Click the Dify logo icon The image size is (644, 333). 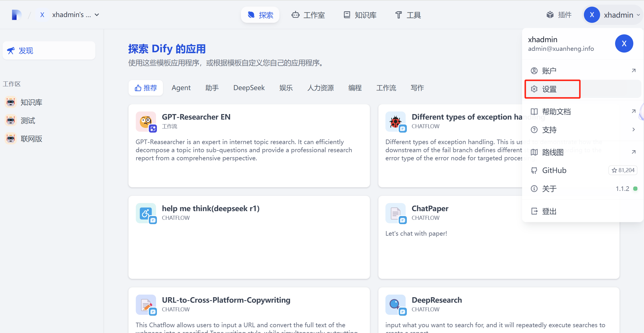click(x=16, y=15)
